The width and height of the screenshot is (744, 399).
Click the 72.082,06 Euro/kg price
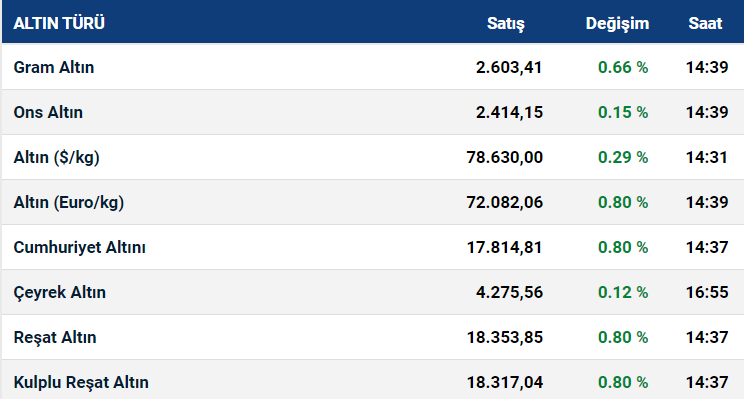(x=504, y=203)
